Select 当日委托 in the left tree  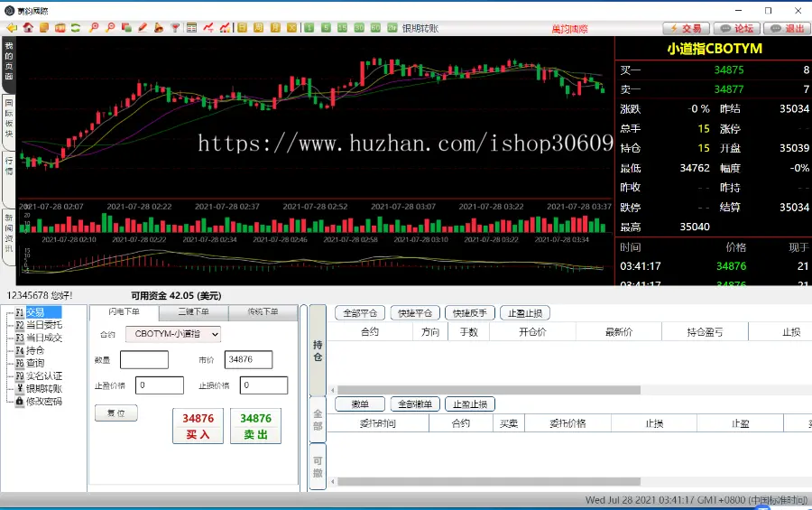43,325
